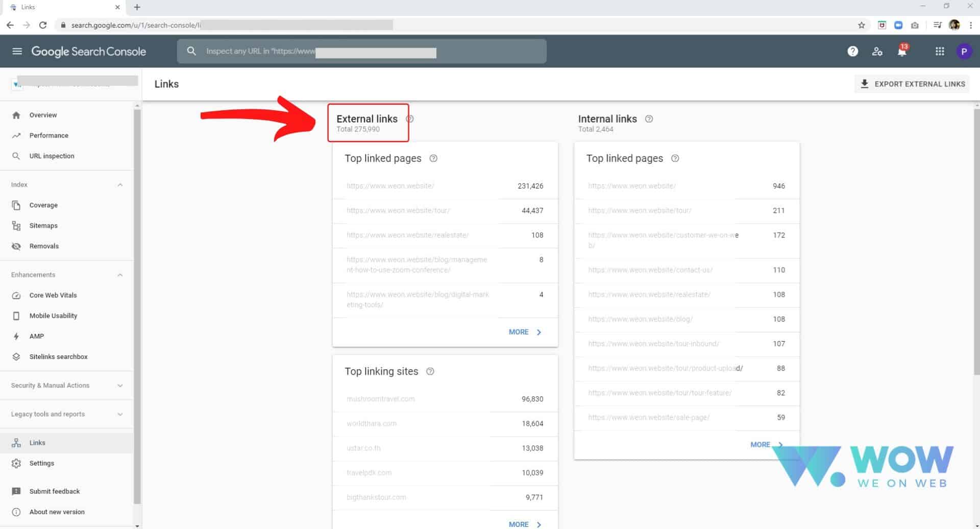Image resolution: width=980 pixels, height=529 pixels.
Task: Open the Coverage report
Action: (x=44, y=205)
